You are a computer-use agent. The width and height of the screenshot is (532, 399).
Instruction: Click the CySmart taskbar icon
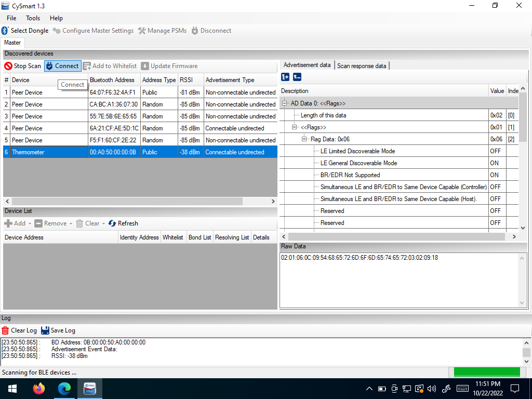90,389
